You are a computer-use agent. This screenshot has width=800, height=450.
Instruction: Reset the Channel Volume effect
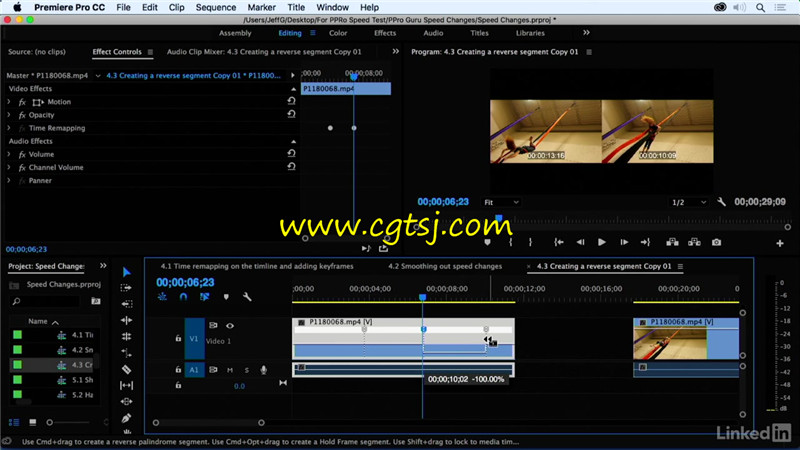(x=291, y=167)
